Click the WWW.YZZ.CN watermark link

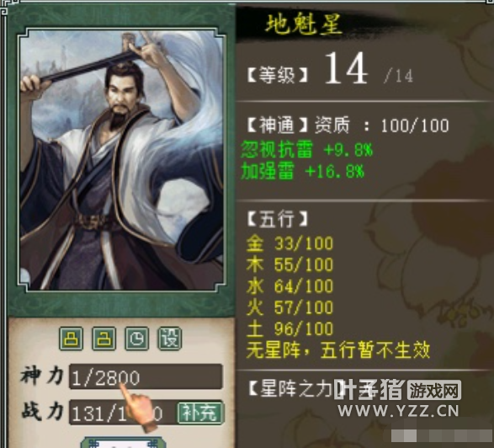point(398,411)
